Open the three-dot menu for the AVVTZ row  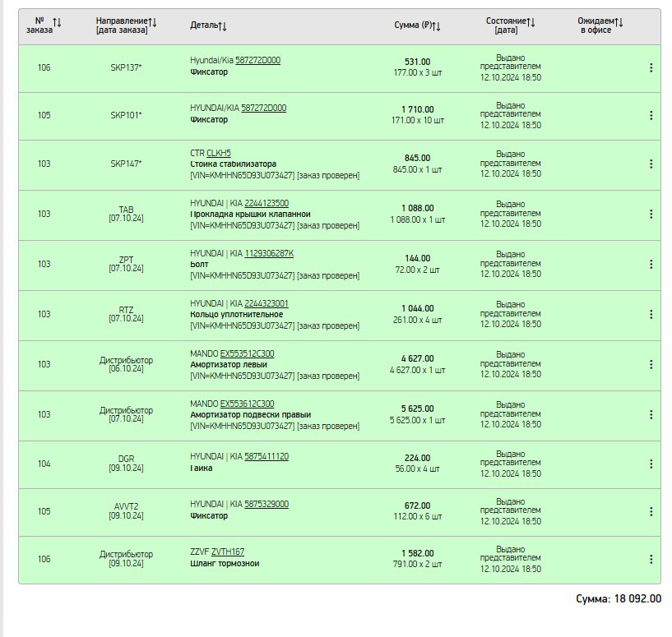click(x=651, y=511)
